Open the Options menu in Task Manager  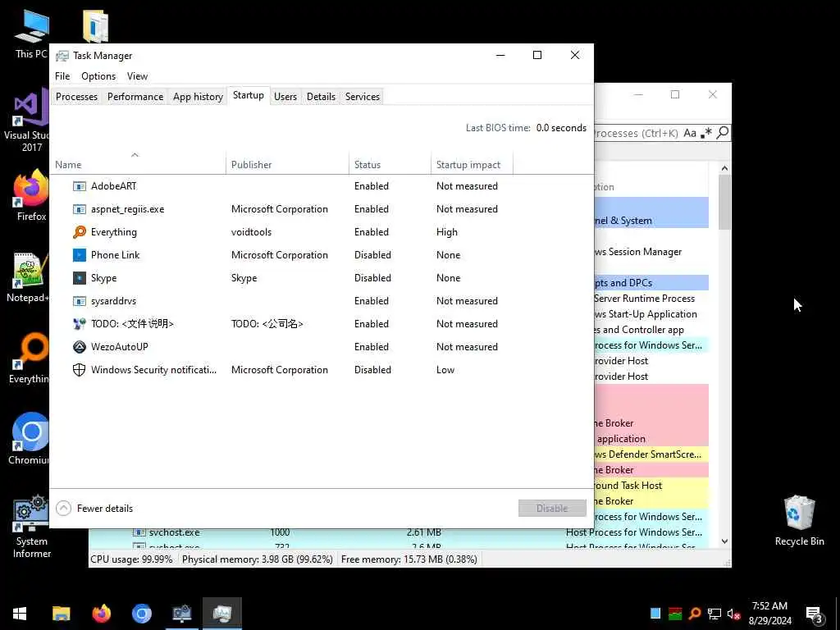pos(98,76)
